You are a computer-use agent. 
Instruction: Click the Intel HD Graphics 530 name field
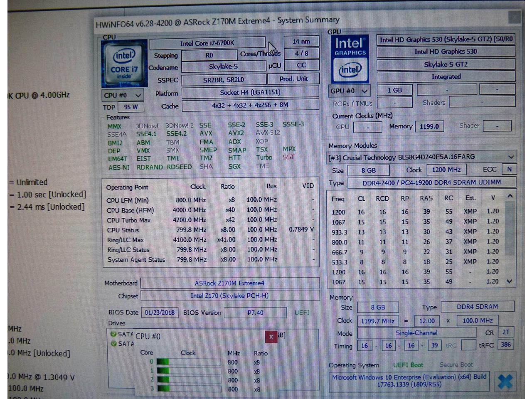tap(445, 52)
